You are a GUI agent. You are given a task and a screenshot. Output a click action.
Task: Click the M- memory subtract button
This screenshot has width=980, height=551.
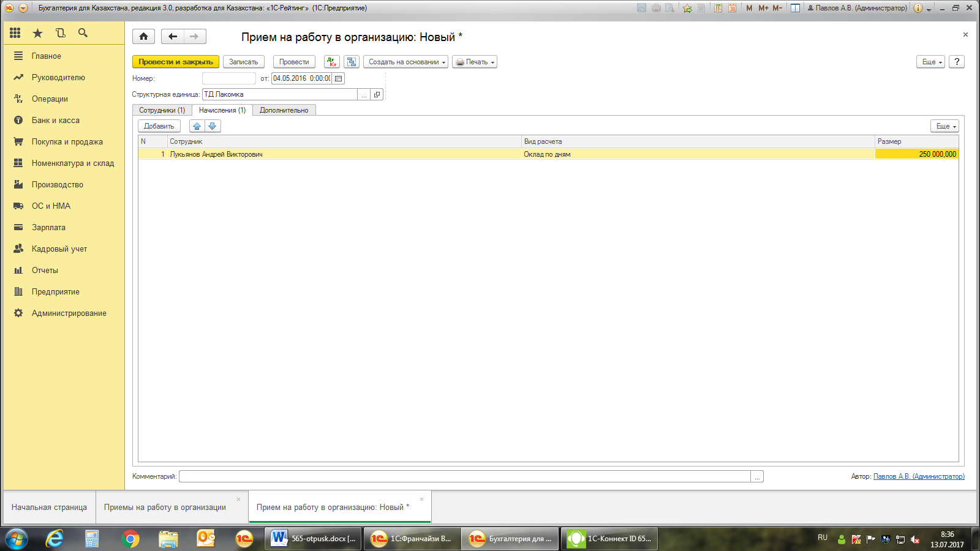777,8
